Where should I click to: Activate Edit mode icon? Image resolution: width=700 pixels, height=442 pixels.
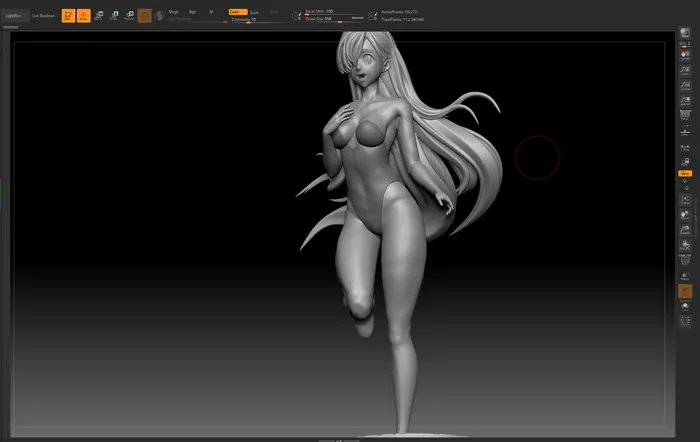point(68,16)
